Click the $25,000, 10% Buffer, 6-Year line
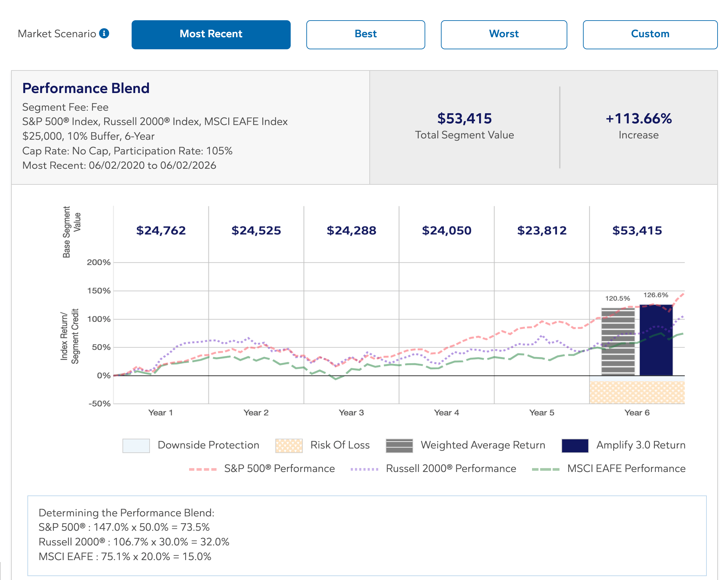Viewport: 728px width, 580px height. coord(89,136)
